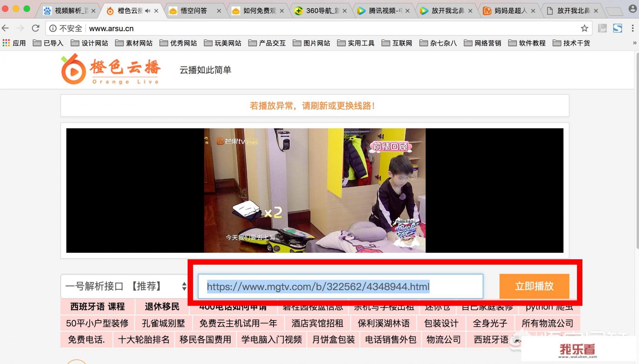Viewport: 639px width, 364px height.
Task: Open the 优秀网站 bookmark folder
Action: click(x=178, y=43)
